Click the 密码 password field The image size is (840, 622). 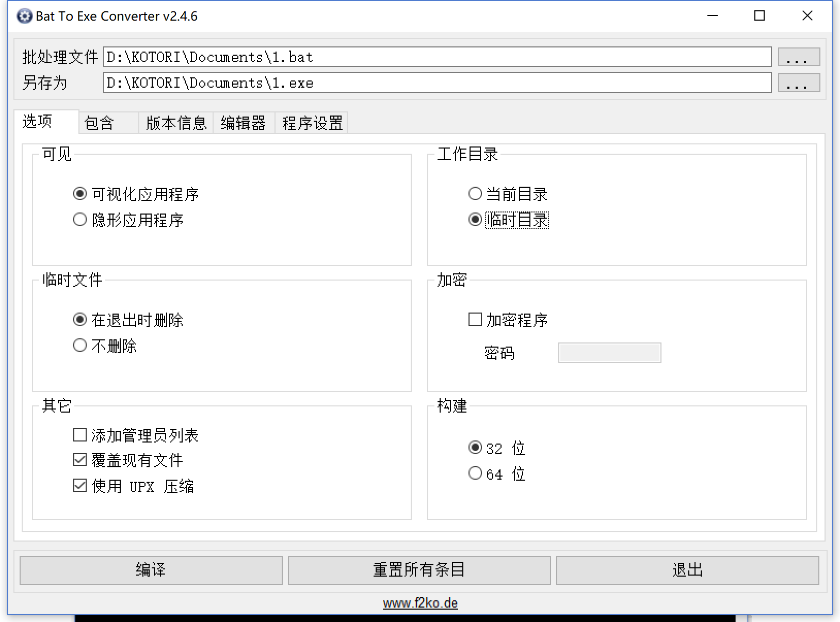tap(609, 353)
